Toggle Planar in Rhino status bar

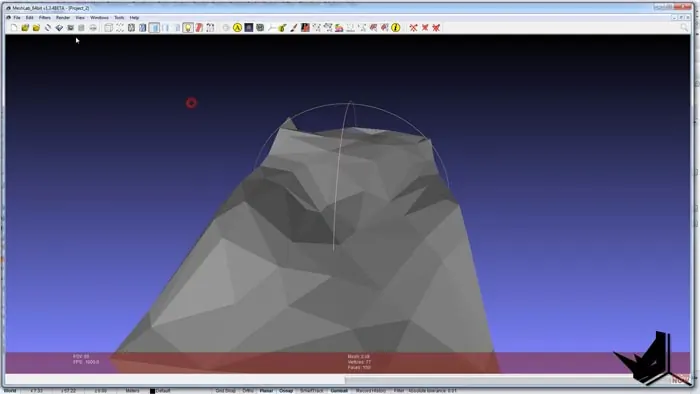[266, 390]
